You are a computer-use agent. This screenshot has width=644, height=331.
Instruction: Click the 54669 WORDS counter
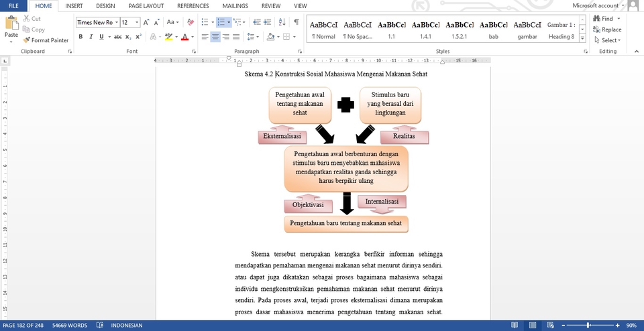click(x=70, y=325)
